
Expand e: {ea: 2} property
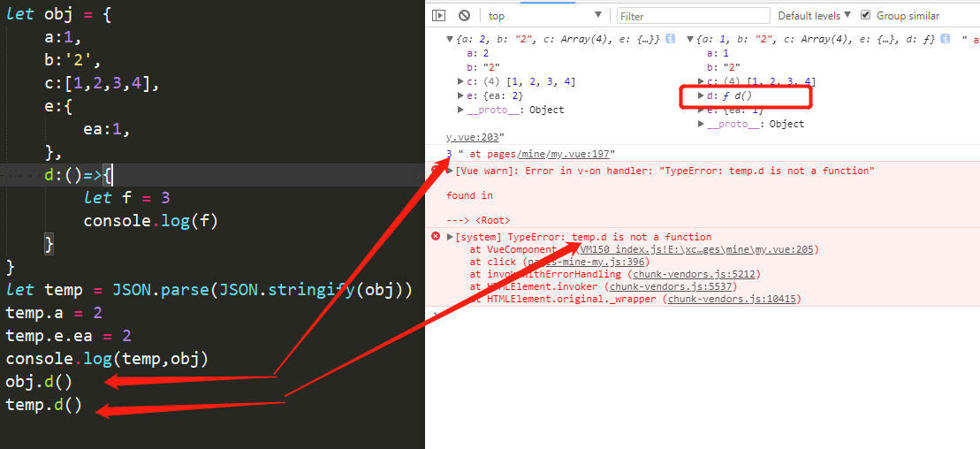[x=461, y=95]
